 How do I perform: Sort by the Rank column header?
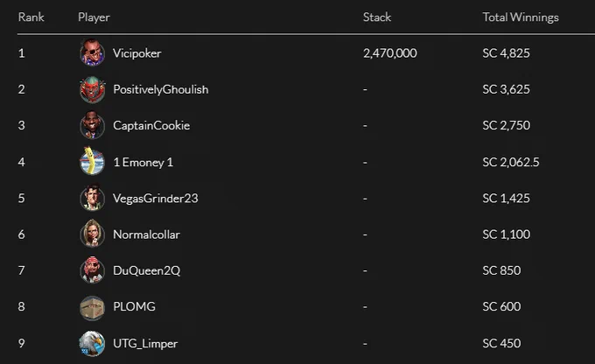(x=31, y=17)
